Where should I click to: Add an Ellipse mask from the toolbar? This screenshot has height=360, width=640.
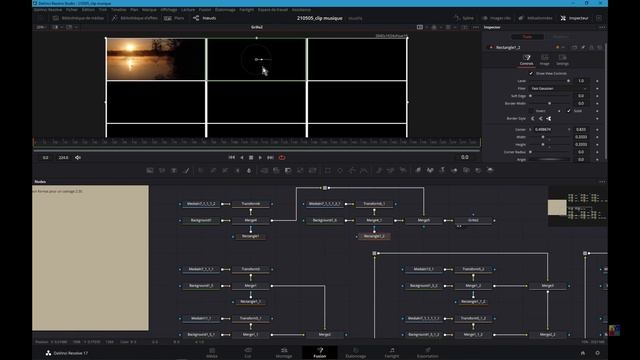(340, 170)
